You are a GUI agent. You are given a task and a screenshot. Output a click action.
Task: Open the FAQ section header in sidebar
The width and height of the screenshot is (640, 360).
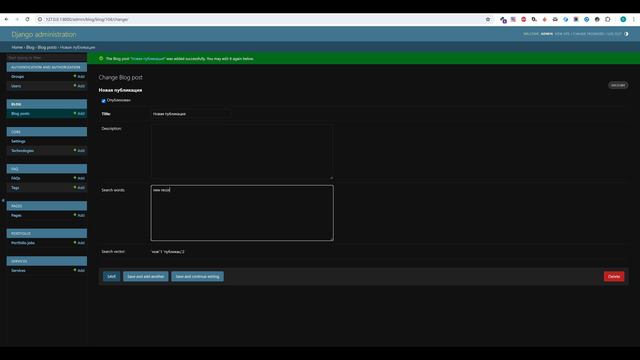15,169
